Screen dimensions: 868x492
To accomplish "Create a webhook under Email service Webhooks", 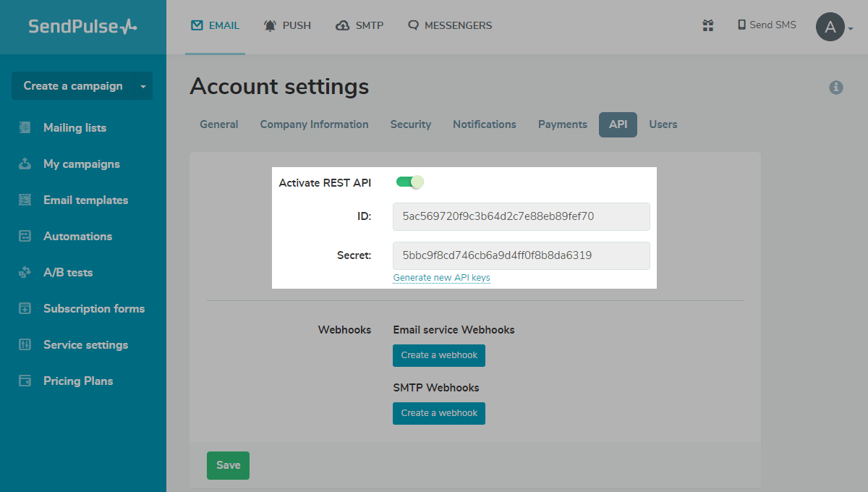I will click(x=439, y=355).
